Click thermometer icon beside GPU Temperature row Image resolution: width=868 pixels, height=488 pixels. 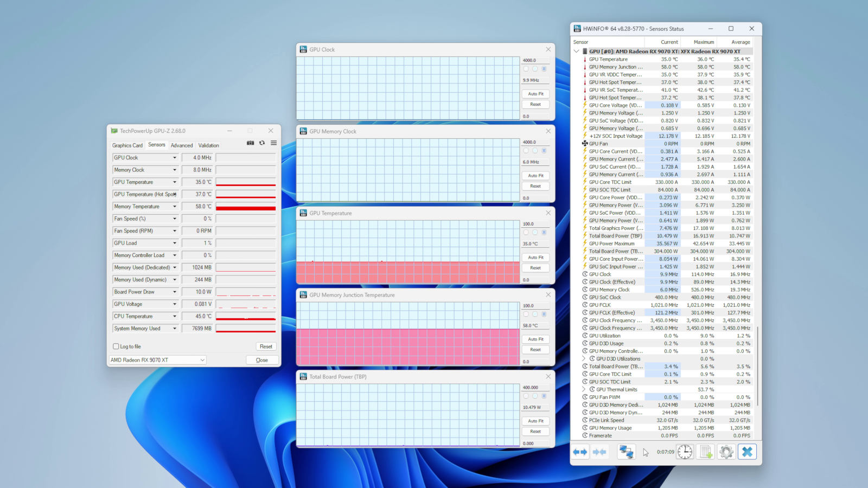(585, 59)
